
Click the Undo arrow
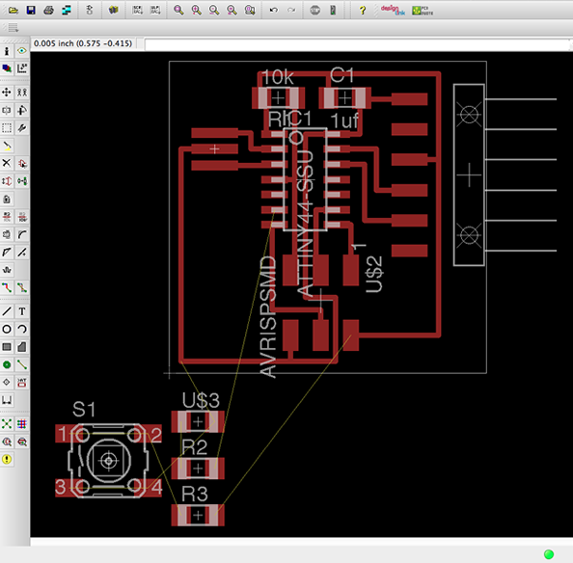point(273,10)
